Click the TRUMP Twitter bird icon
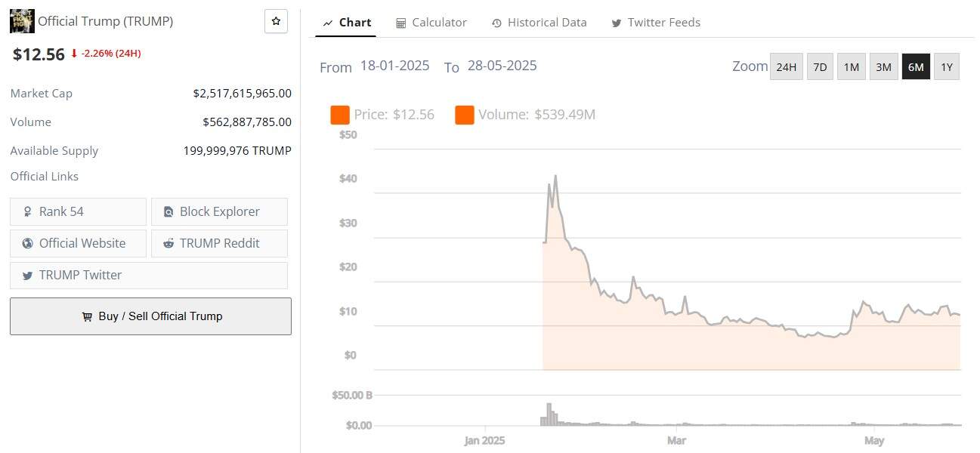Screen dimensions: 980x453 click(x=28, y=276)
